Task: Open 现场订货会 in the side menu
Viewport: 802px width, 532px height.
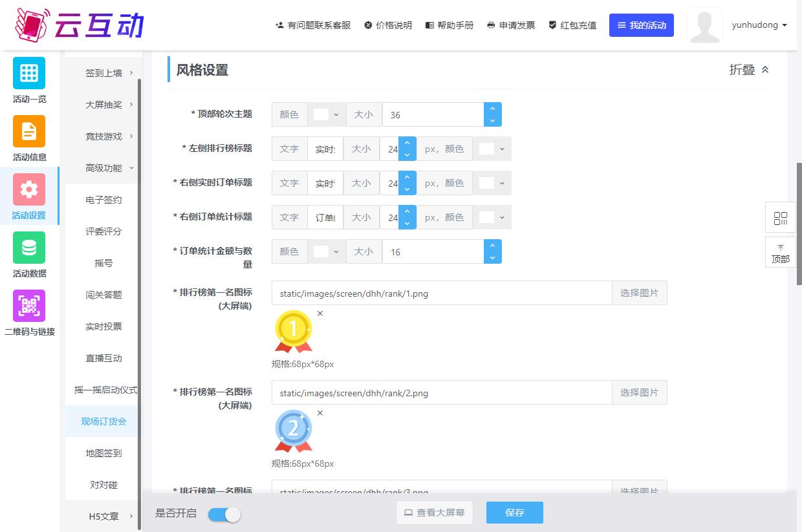Action: click(103, 421)
